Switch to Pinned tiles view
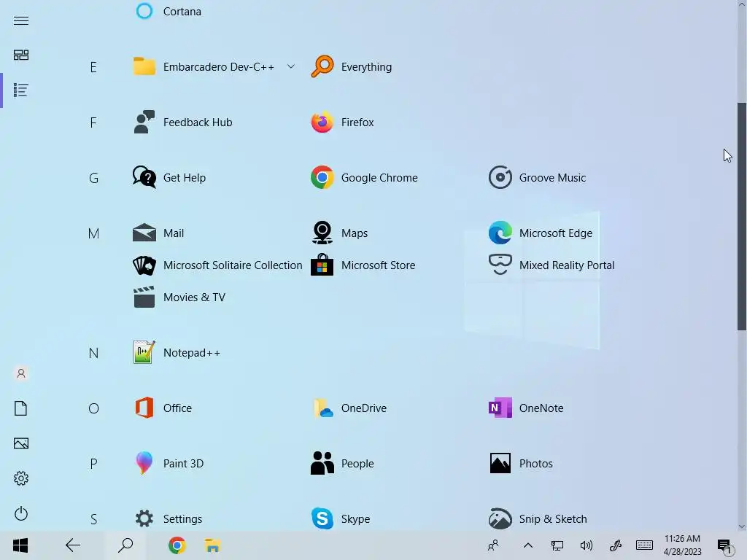 (x=21, y=55)
